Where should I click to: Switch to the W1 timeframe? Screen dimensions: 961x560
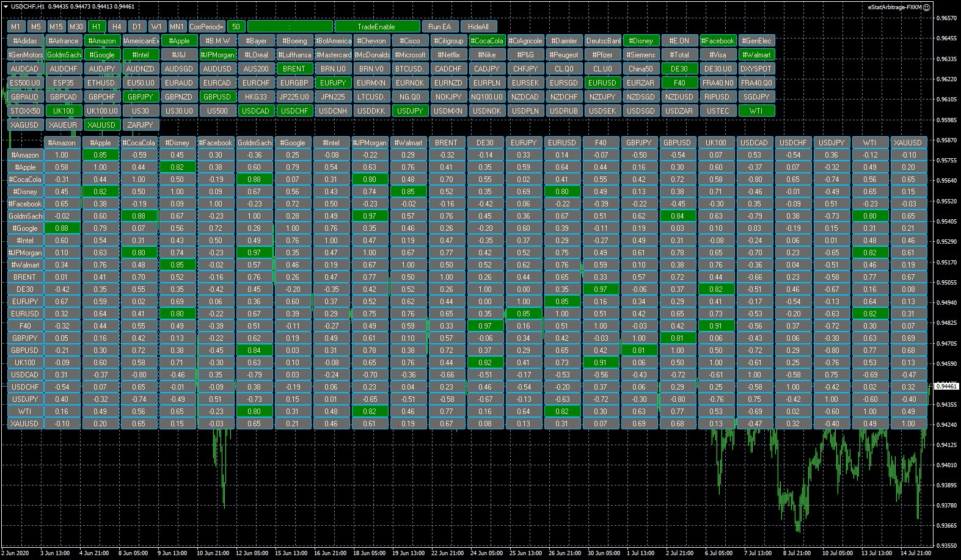[x=157, y=27]
